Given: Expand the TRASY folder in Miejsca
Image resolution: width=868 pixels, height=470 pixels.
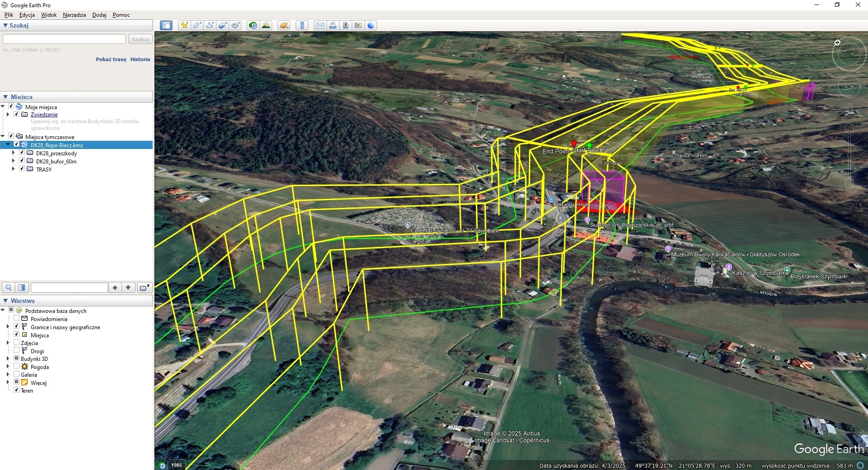Looking at the screenshot, I should [13, 169].
